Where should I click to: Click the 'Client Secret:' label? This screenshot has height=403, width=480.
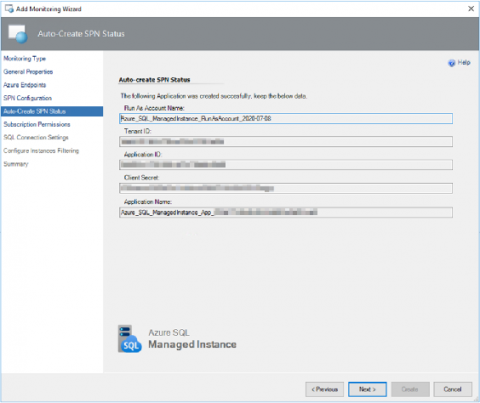141,178
